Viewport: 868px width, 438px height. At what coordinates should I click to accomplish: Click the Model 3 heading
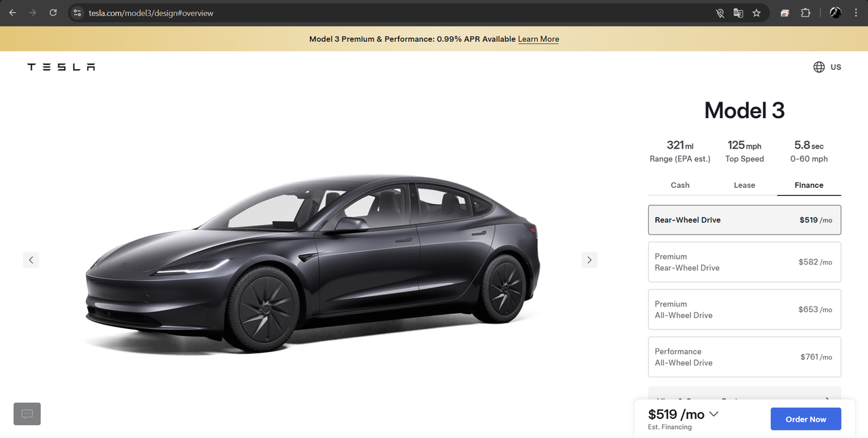(x=745, y=111)
